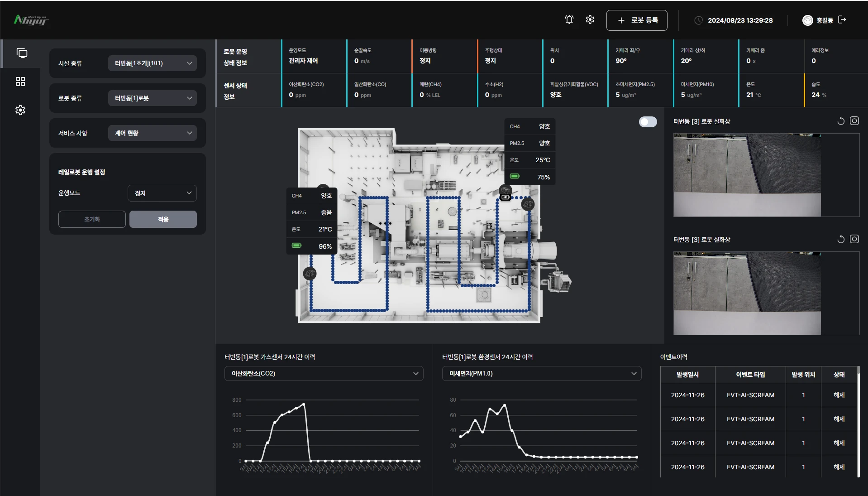Click the 96% battery robot info card

click(x=312, y=221)
